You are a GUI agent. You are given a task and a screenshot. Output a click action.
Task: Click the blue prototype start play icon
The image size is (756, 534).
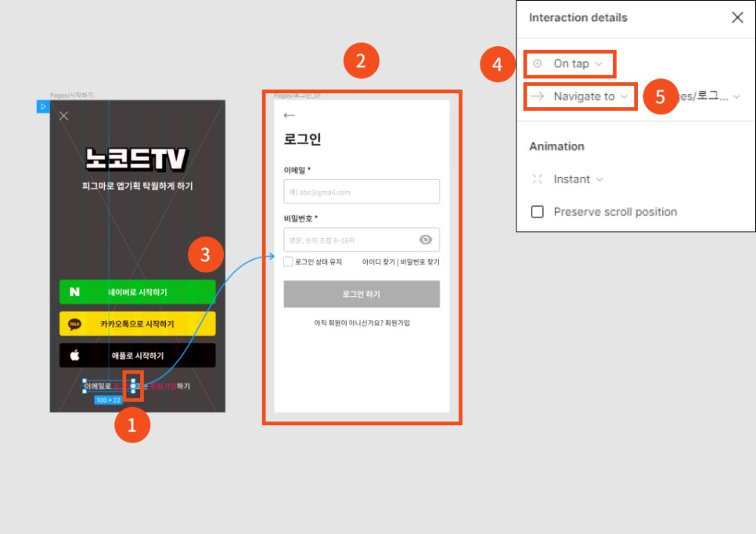pyautogui.click(x=43, y=106)
